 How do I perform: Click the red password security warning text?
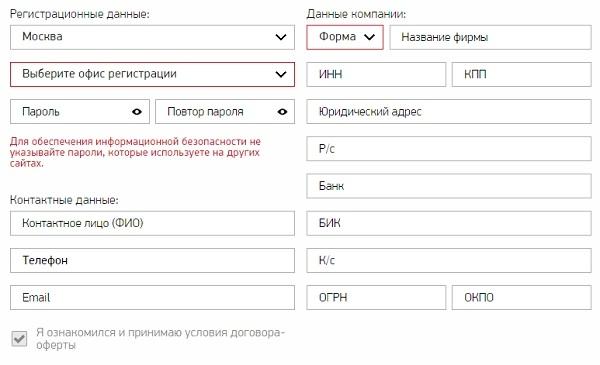[135, 152]
